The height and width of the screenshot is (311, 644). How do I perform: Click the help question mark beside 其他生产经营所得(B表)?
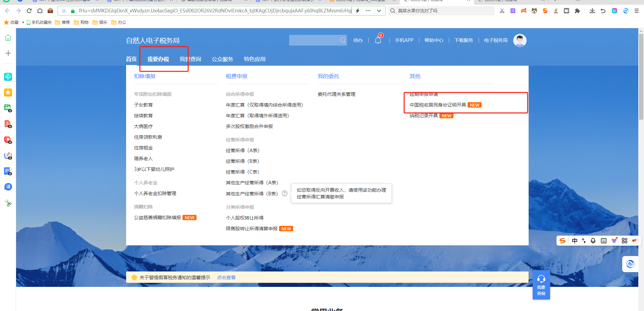pos(284,193)
